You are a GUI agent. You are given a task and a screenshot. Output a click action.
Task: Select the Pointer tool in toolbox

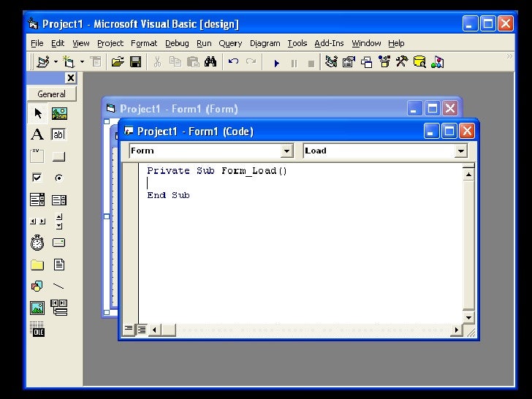(38, 113)
